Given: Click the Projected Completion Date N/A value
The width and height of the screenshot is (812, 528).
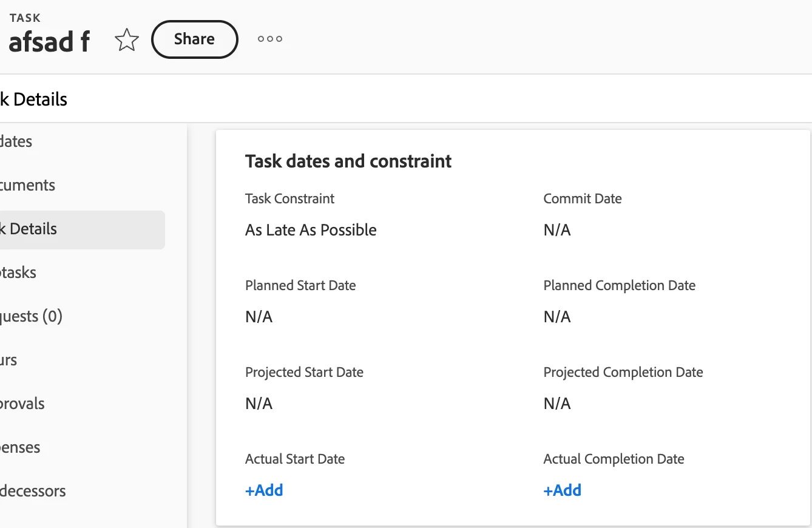Looking at the screenshot, I should coord(557,404).
